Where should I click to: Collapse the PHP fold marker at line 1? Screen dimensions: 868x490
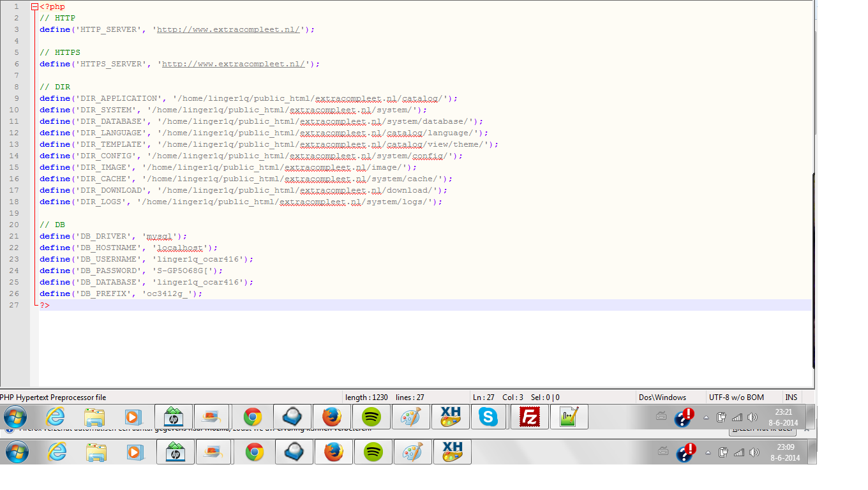[34, 6]
